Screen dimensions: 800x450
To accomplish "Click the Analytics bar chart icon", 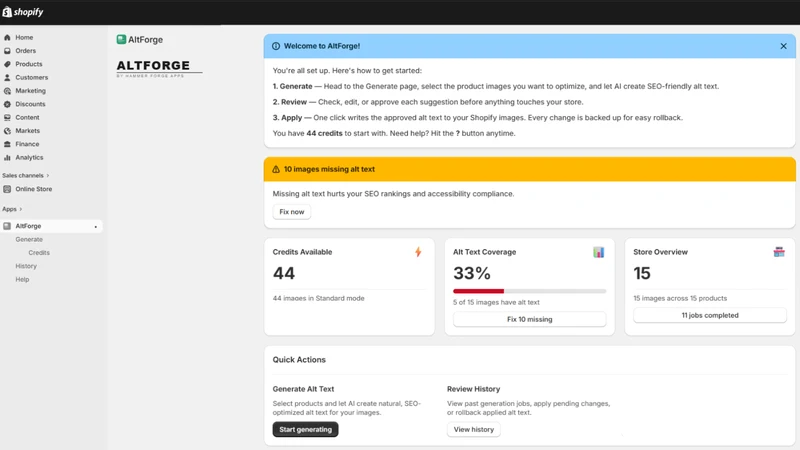I will [7, 158].
